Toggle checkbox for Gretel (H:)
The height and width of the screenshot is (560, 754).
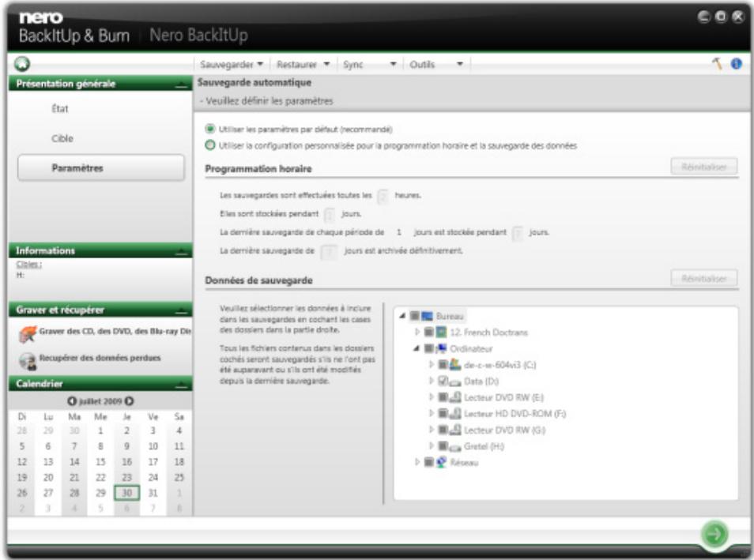point(443,446)
